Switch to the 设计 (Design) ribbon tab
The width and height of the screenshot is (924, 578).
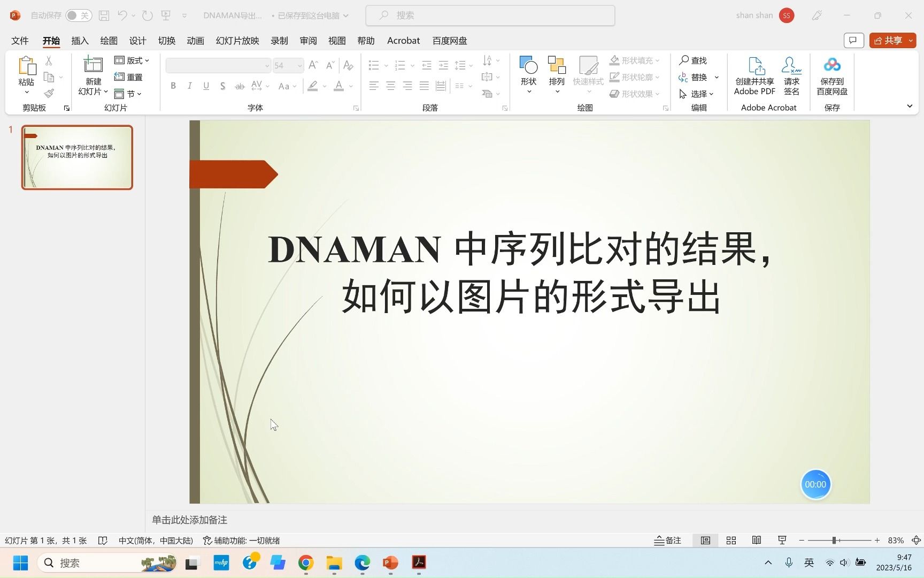[x=137, y=40]
